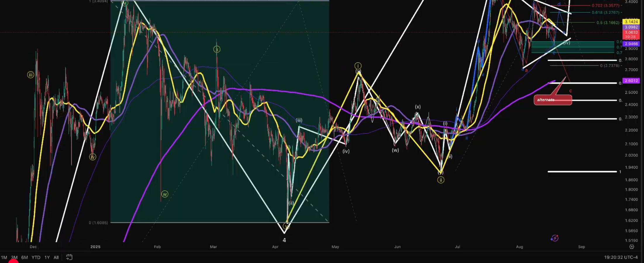This screenshot has height=263, width=644.
Task: Select the red "alternate" callout label
Action: pos(553,100)
